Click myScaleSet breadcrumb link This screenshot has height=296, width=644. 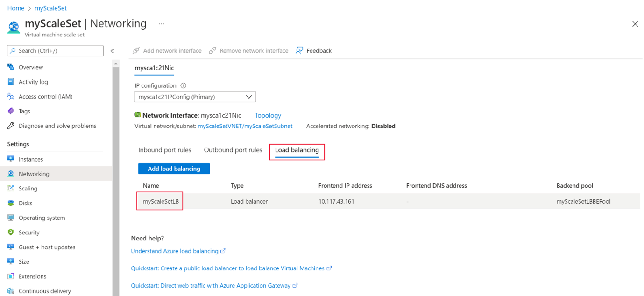pos(50,8)
